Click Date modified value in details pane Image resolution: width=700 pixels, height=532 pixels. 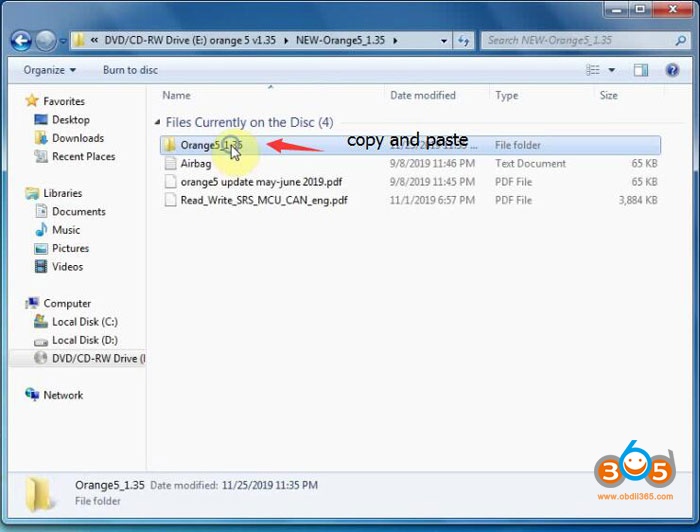click(270, 485)
